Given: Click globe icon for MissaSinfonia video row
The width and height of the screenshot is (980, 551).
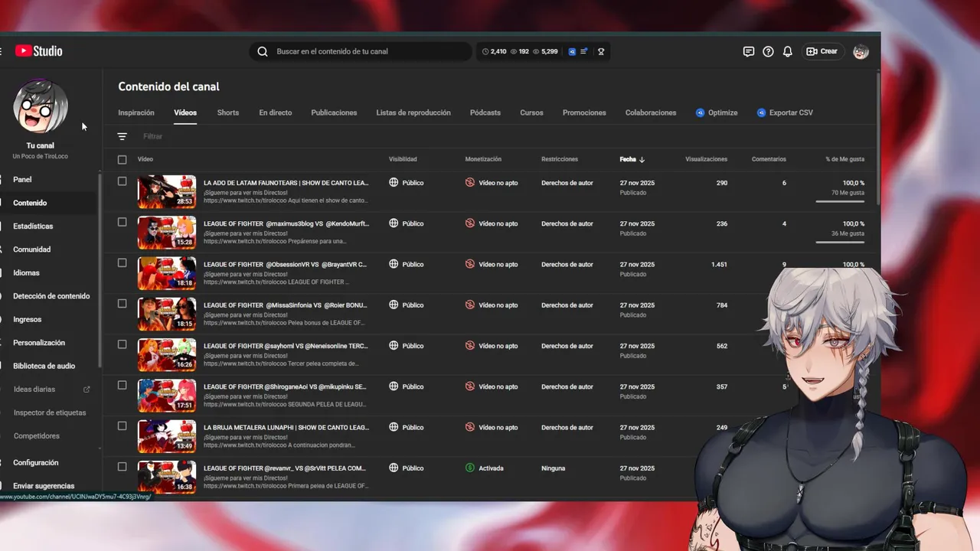Looking at the screenshot, I should [x=394, y=305].
